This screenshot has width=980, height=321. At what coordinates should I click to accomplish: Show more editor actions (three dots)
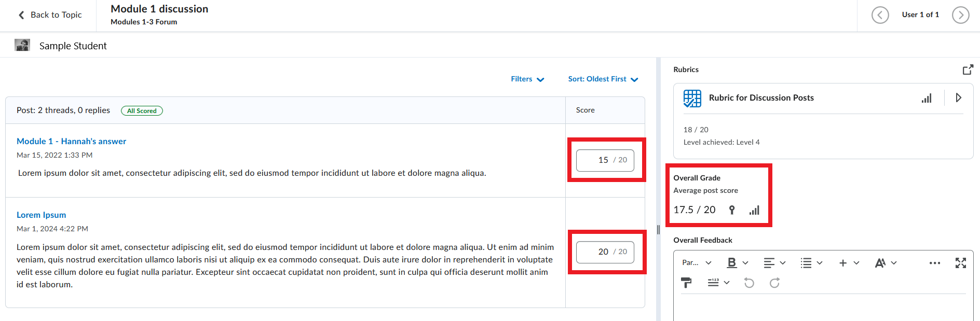click(934, 263)
